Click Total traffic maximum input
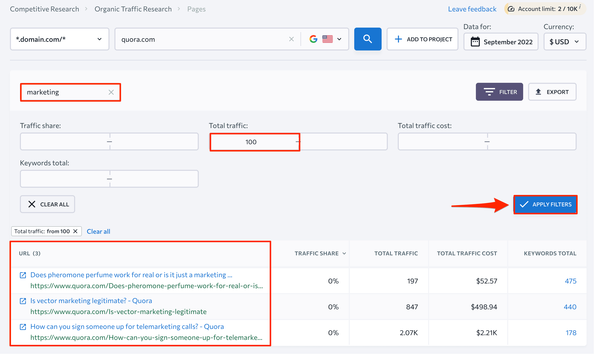The height and width of the screenshot is (364, 604). tap(343, 141)
